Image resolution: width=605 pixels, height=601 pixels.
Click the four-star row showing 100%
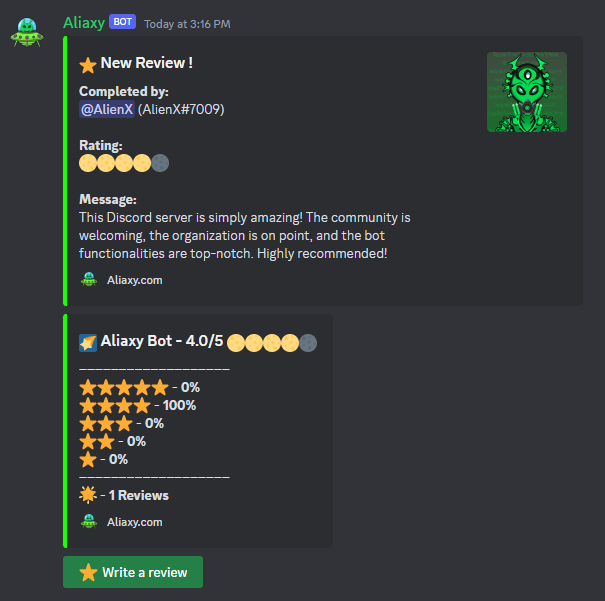pyautogui.click(x=137, y=405)
